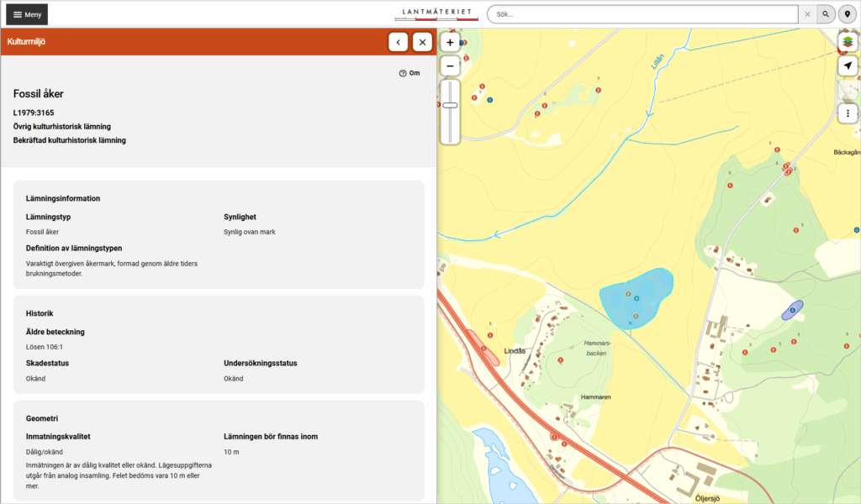Open the map layers panel
The height and width of the screenshot is (504, 861).
tap(848, 42)
